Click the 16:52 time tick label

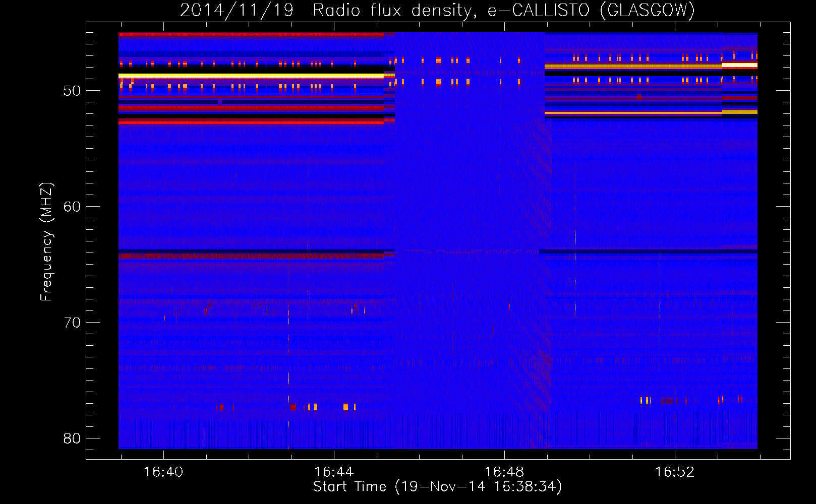click(x=675, y=472)
